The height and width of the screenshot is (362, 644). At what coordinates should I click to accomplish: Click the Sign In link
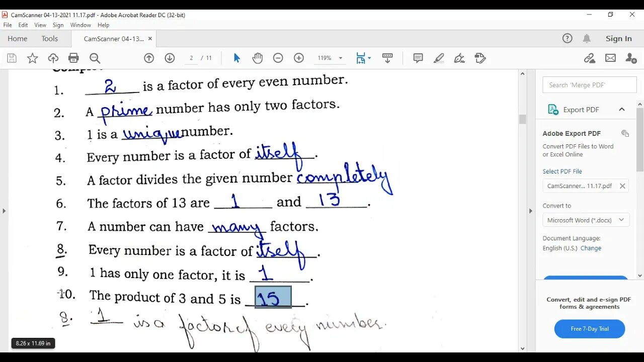point(619,39)
